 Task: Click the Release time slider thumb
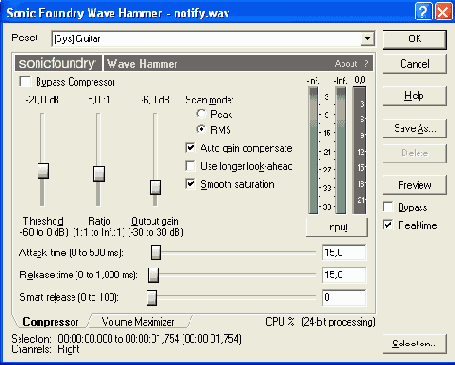pos(153,275)
